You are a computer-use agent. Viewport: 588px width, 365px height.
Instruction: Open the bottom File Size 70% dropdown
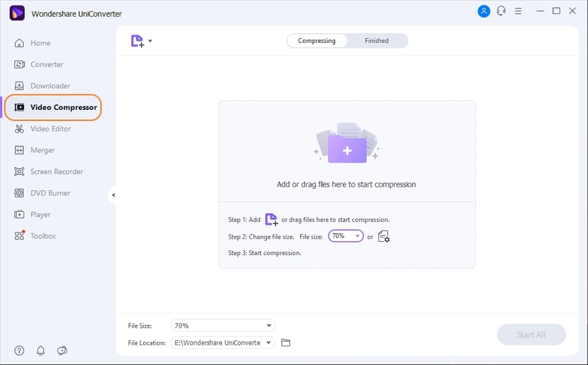tap(223, 326)
